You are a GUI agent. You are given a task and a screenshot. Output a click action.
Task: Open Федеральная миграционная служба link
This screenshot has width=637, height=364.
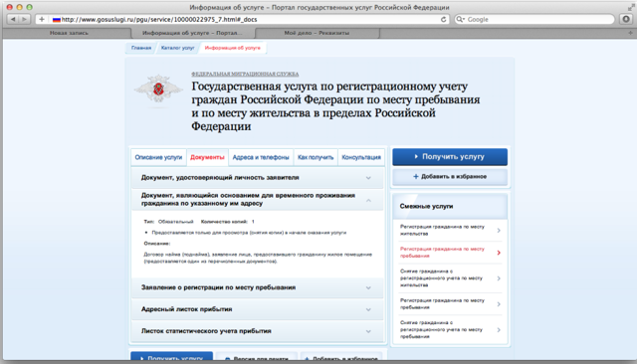click(x=245, y=74)
